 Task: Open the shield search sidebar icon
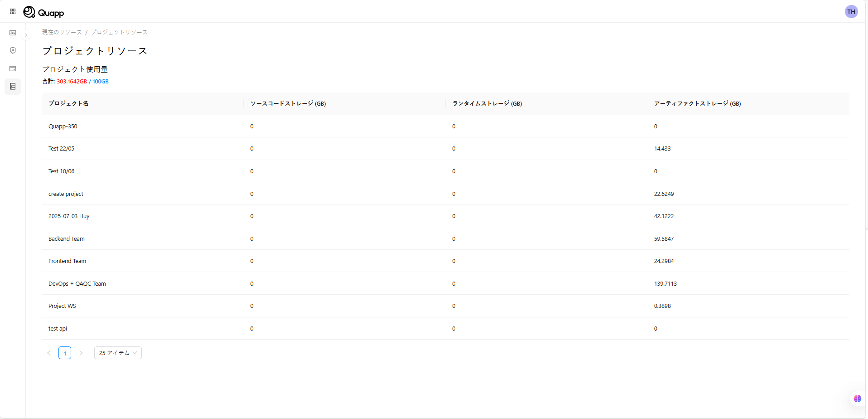[13, 50]
